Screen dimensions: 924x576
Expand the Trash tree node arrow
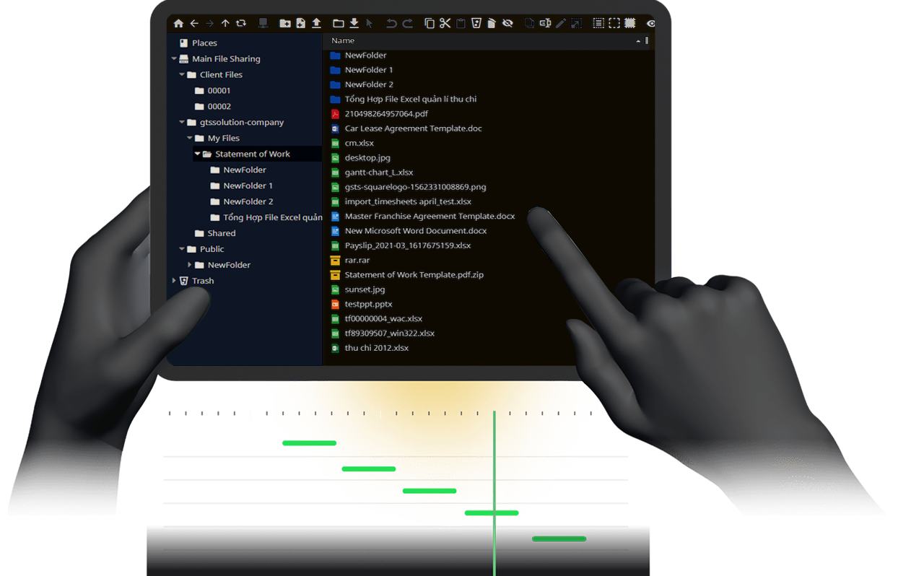tap(174, 281)
